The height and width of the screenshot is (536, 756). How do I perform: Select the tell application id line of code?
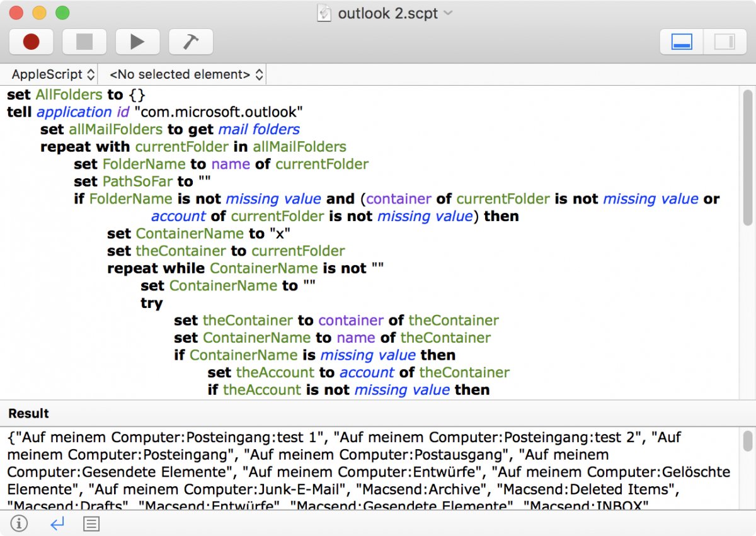point(151,111)
